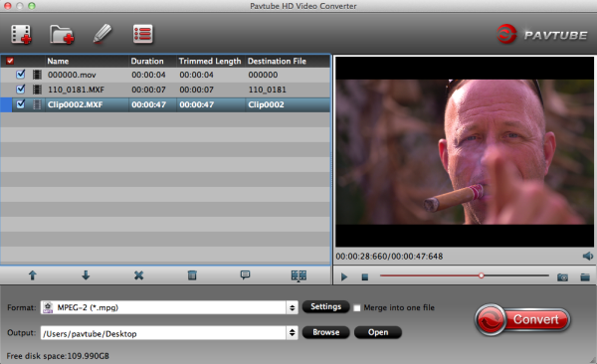
Task: Click the Settings button
Action: [326, 307]
